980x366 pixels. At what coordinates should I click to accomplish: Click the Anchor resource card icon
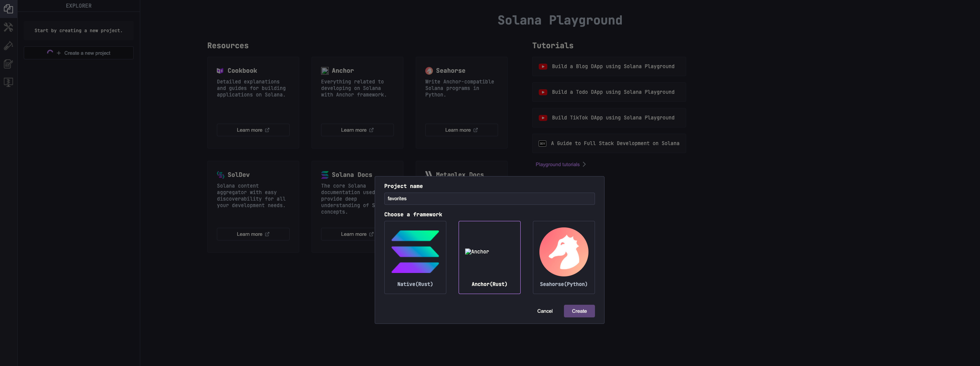click(x=325, y=71)
